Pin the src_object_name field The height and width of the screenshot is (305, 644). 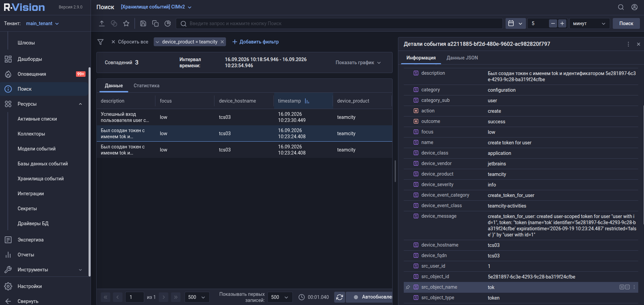[408, 287]
